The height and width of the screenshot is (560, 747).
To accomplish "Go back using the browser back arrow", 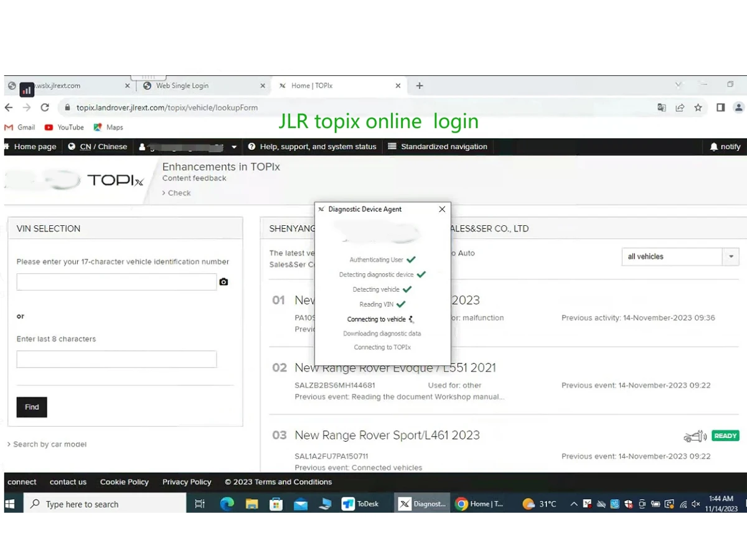I will [9, 108].
